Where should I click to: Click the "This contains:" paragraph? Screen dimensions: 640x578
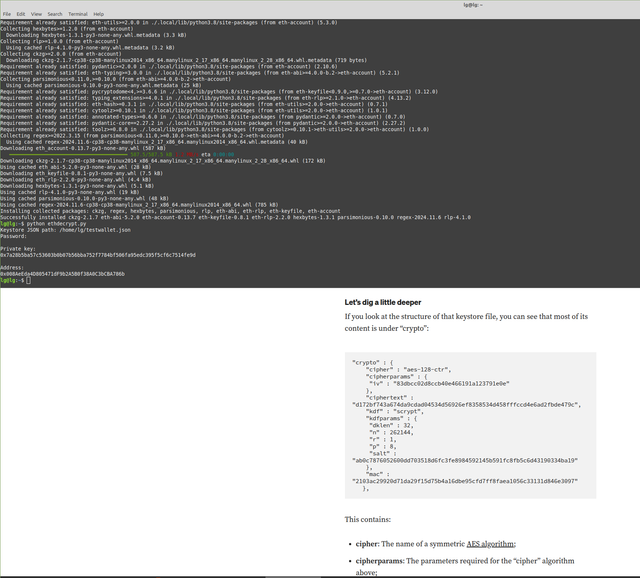click(367, 519)
